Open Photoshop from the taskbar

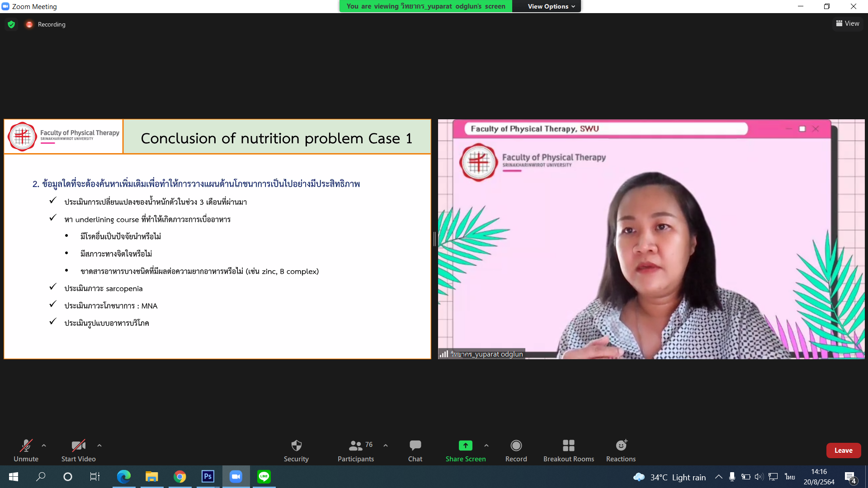(x=208, y=477)
